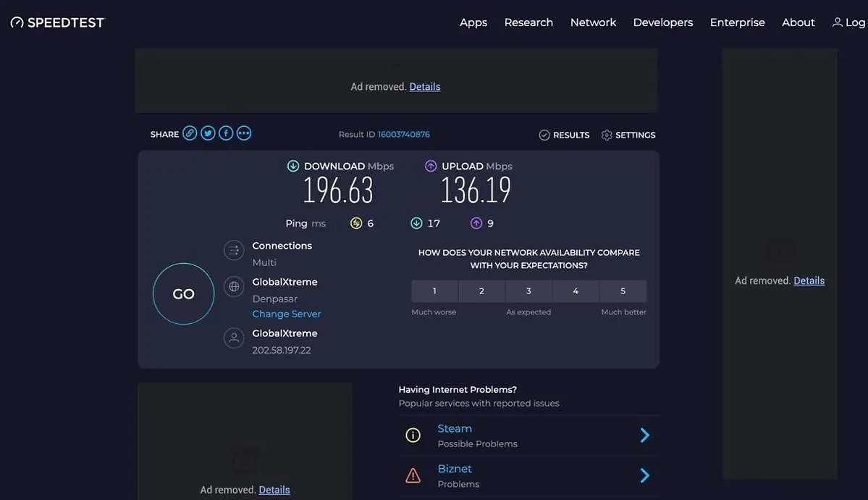Screen dimensions: 868x500
Task: Share result on Facebook
Action: (x=226, y=133)
